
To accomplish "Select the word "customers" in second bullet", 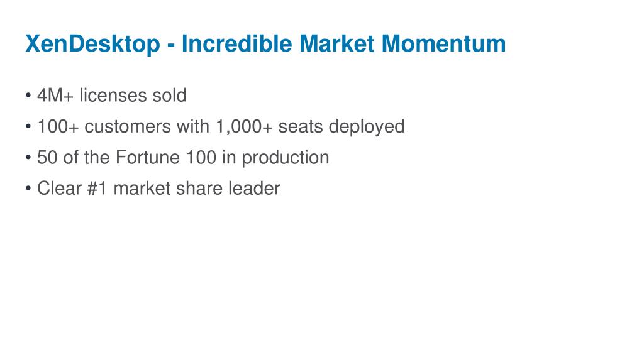I will pos(128,126).
